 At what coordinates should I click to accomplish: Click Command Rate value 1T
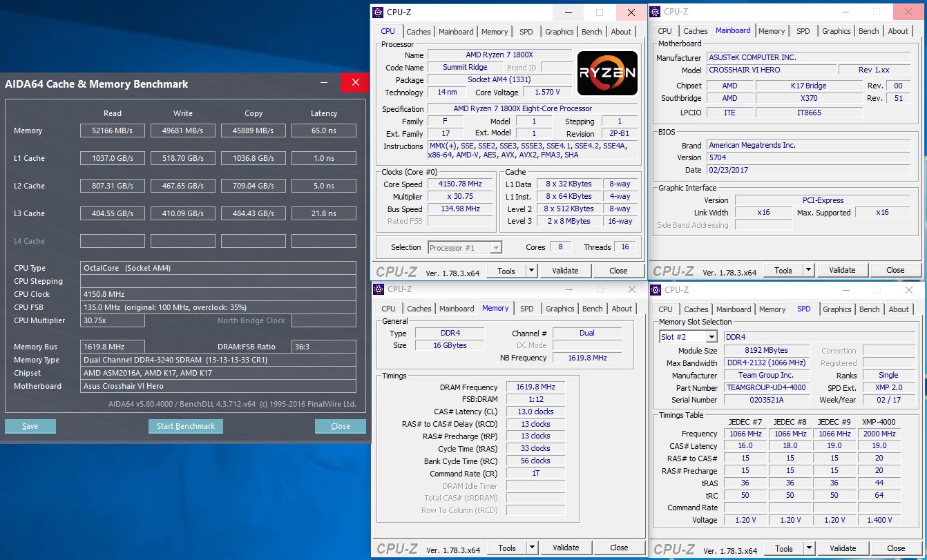click(535, 474)
